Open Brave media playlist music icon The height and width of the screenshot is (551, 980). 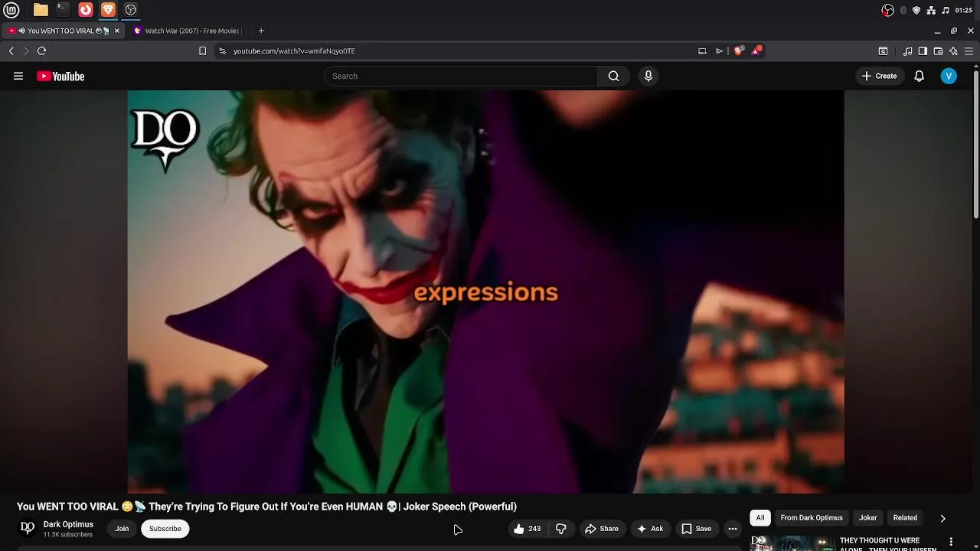pyautogui.click(x=907, y=51)
